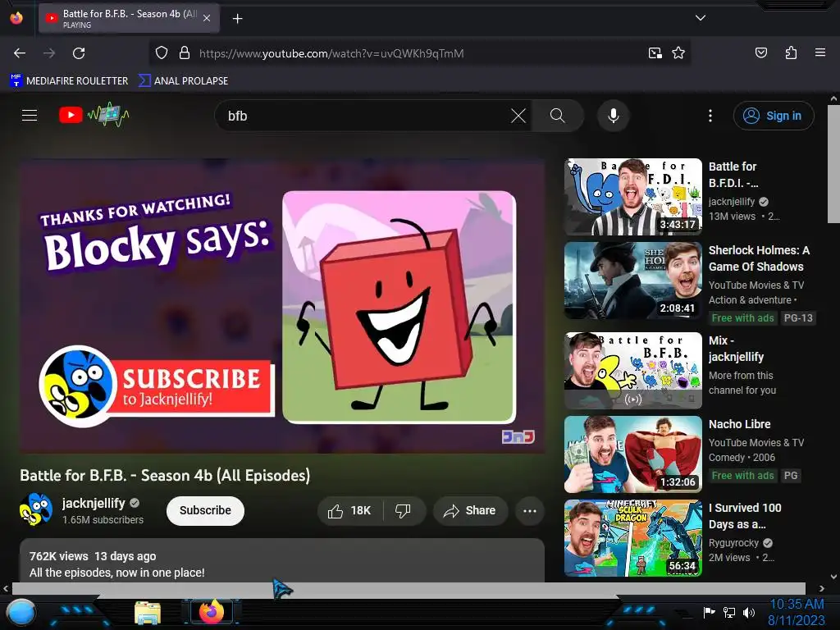The width and height of the screenshot is (840, 630).
Task: Open the Mix - jacknjellify playlist thumbnail
Action: (x=632, y=371)
